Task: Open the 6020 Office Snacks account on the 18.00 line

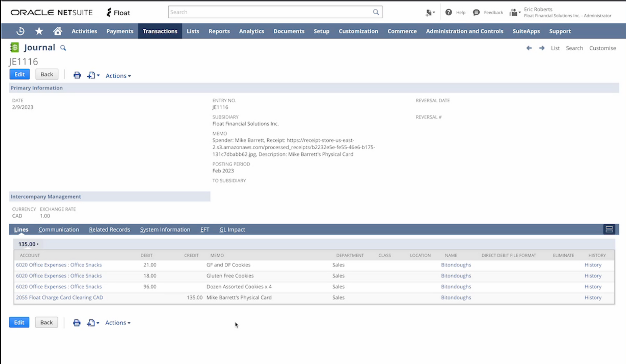Action: pos(59,276)
